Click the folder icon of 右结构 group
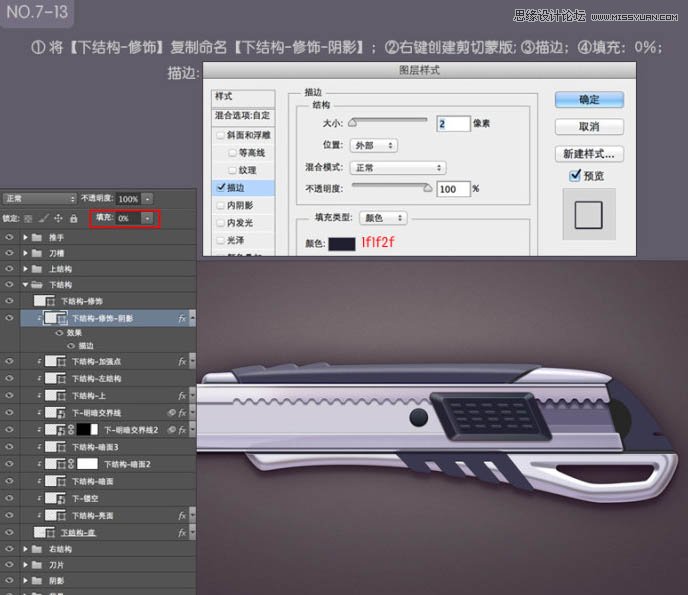Screen dimensions: 688x595 tap(37, 549)
